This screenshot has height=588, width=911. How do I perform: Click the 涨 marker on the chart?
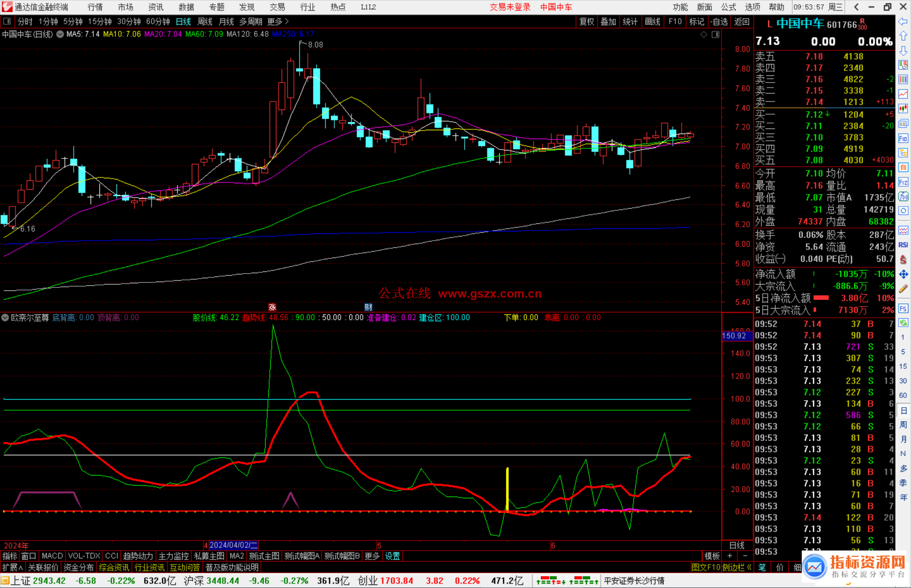[x=272, y=307]
